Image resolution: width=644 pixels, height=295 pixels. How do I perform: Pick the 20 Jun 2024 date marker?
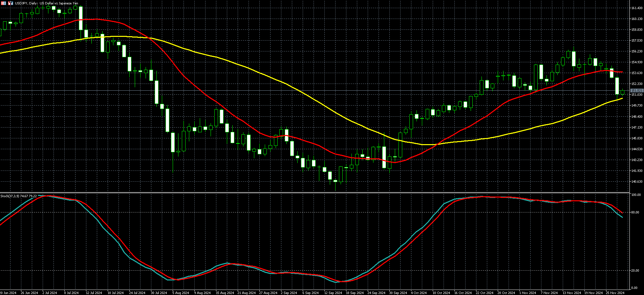click(x=8, y=293)
